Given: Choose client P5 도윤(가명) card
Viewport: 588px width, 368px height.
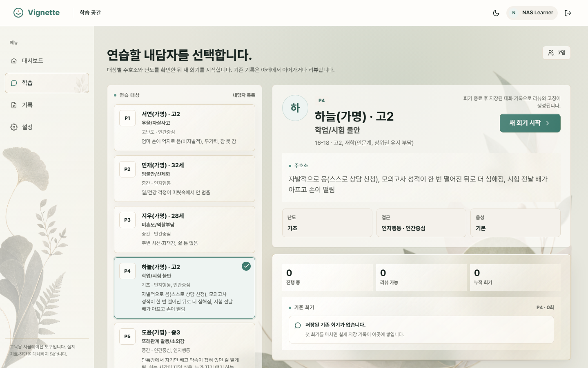Looking at the screenshot, I should [185, 346].
